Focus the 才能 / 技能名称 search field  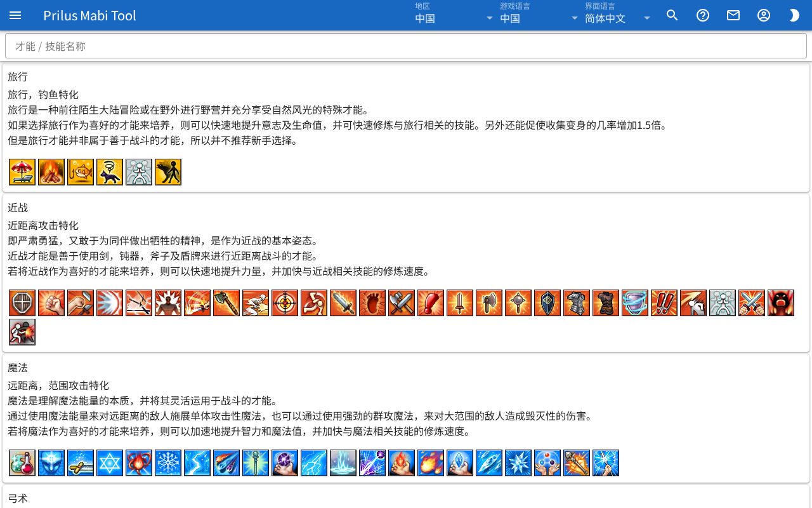406,46
